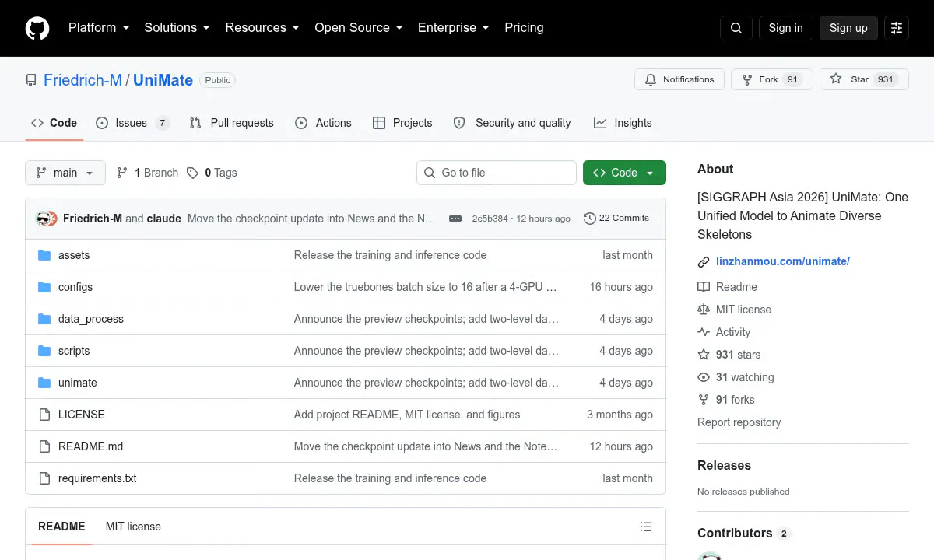Open the Actions tab

(x=324, y=123)
